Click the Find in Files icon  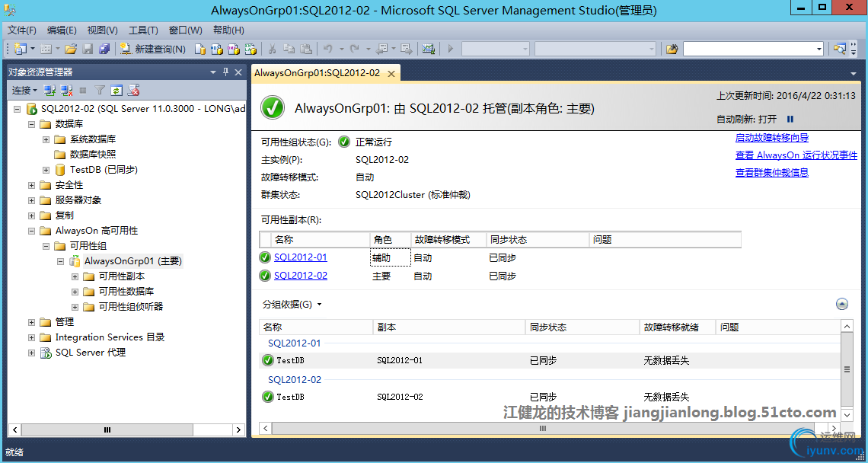pyautogui.click(x=672, y=49)
